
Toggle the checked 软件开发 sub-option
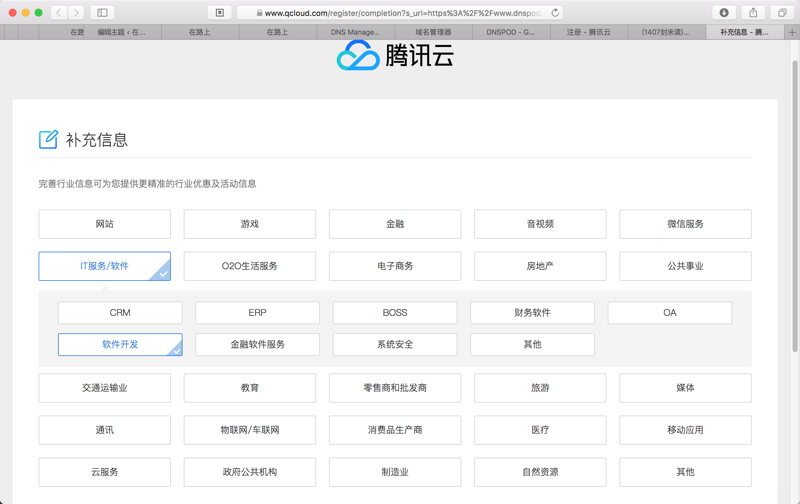pos(120,344)
